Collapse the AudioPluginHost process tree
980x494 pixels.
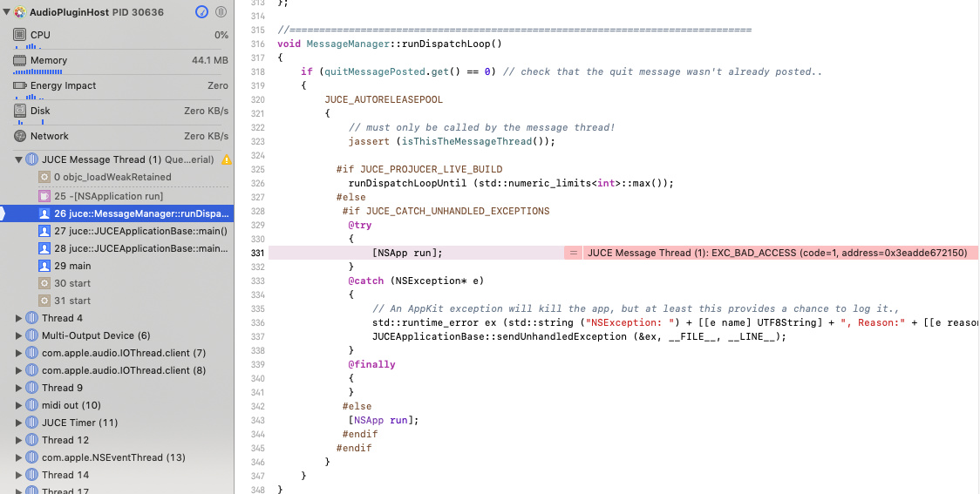(6, 12)
